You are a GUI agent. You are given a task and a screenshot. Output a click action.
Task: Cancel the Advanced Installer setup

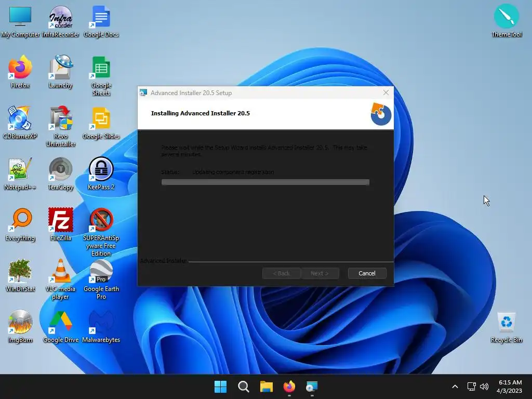(x=367, y=273)
